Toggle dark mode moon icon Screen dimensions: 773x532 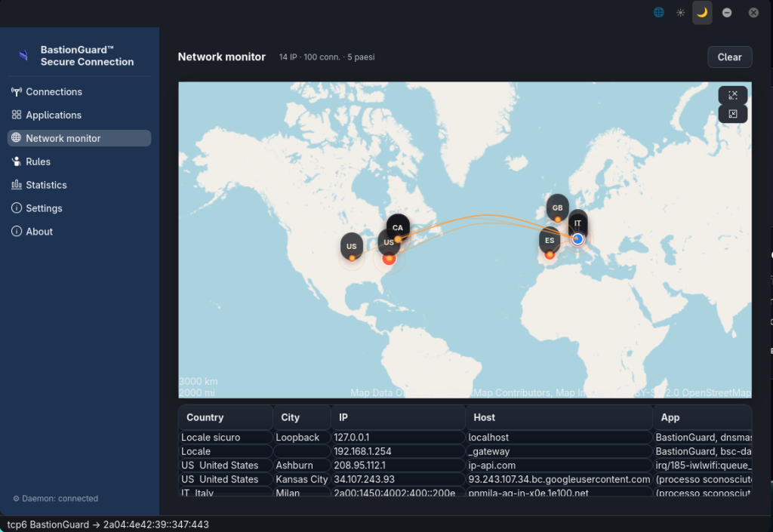[x=702, y=12]
